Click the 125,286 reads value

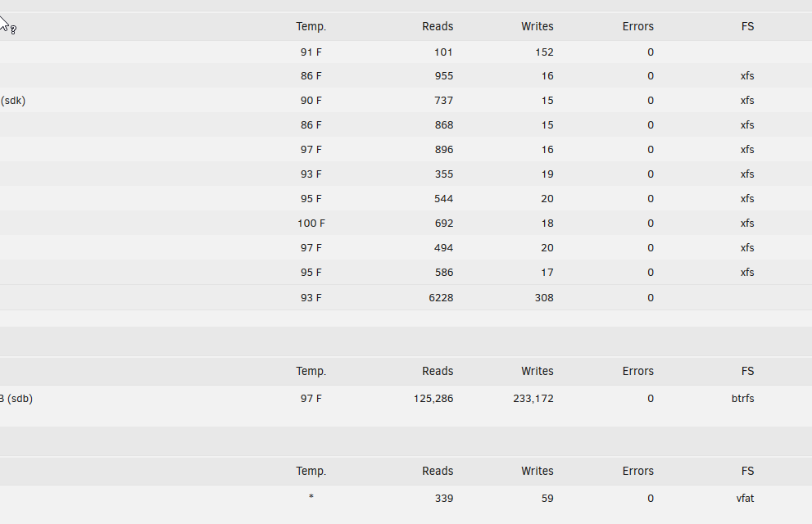(433, 398)
